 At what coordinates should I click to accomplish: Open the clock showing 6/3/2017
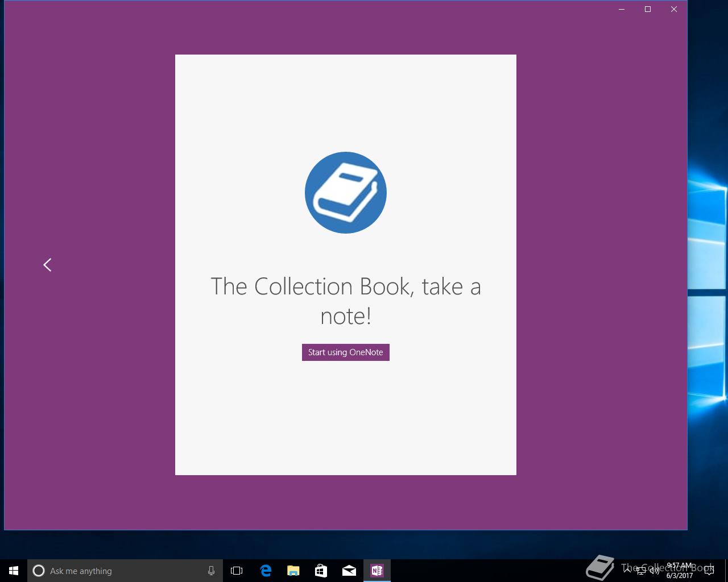(x=680, y=571)
